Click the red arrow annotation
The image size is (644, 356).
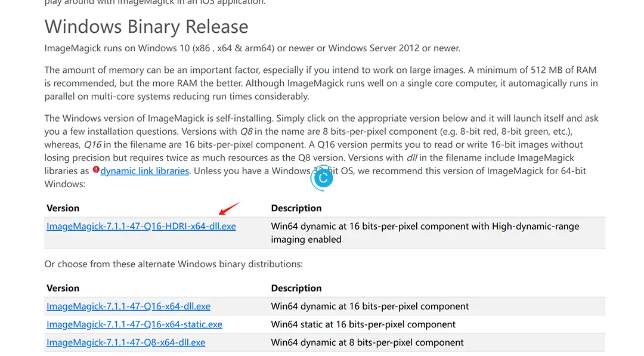[229, 209]
